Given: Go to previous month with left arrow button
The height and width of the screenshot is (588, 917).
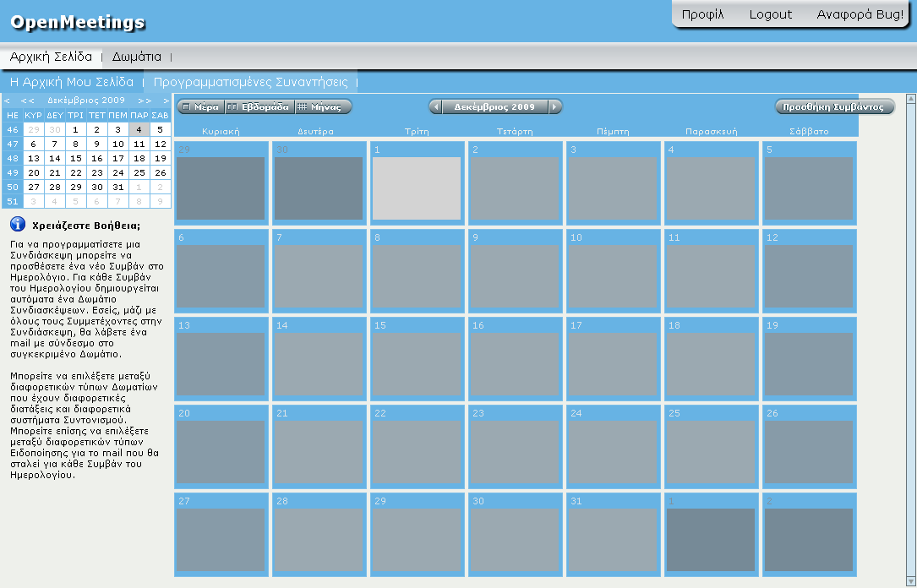Looking at the screenshot, I should pos(436,107).
